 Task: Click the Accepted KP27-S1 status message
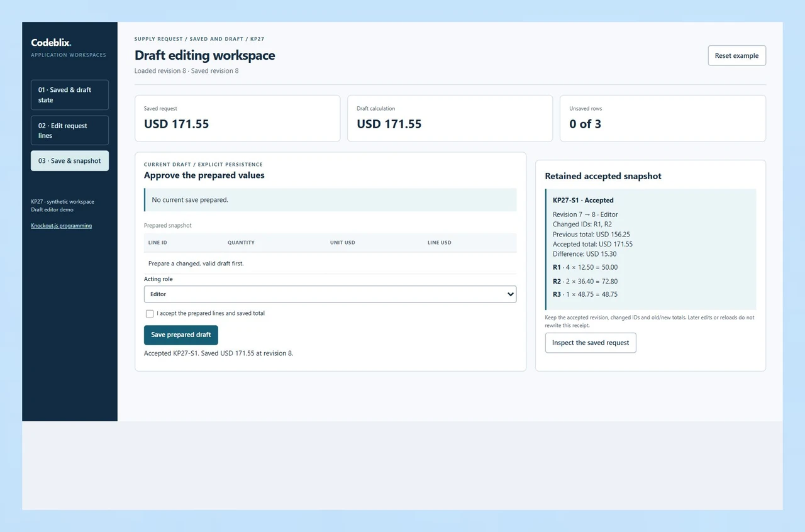pos(219,353)
